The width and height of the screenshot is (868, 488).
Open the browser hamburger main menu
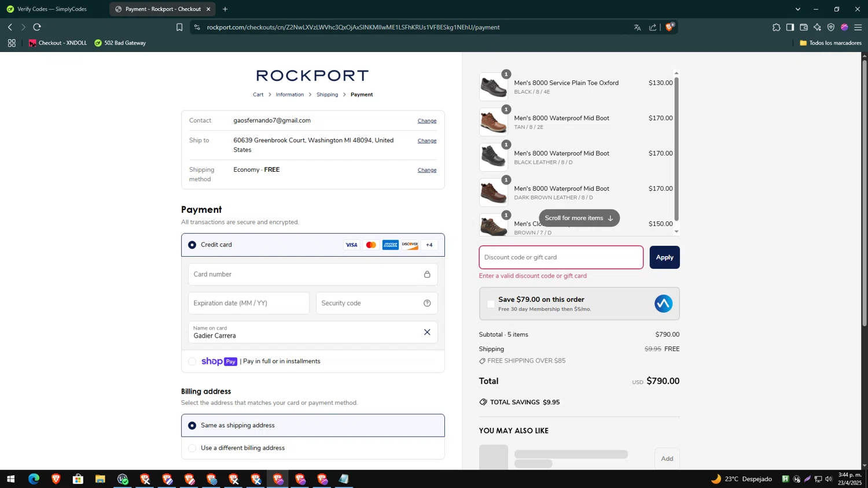pos(858,27)
